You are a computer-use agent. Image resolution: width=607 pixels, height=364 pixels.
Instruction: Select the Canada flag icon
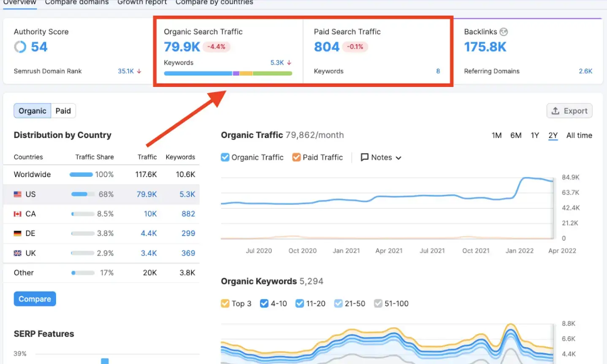[17, 214]
